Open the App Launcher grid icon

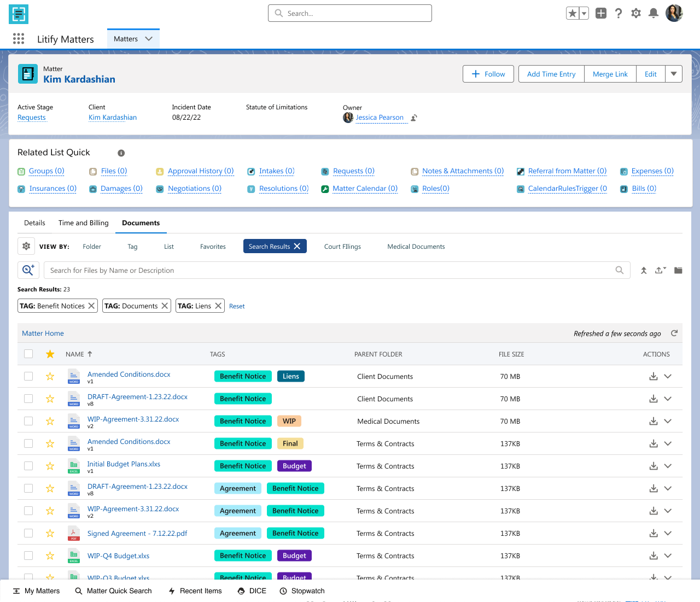(x=19, y=38)
